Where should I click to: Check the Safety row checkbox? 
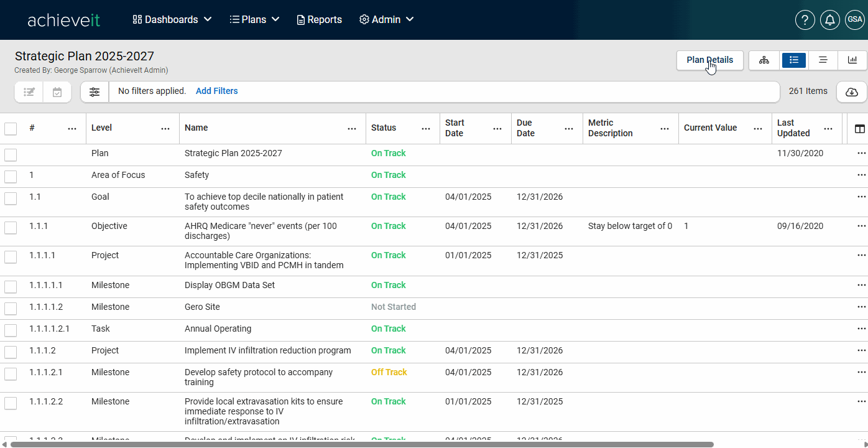(x=11, y=177)
